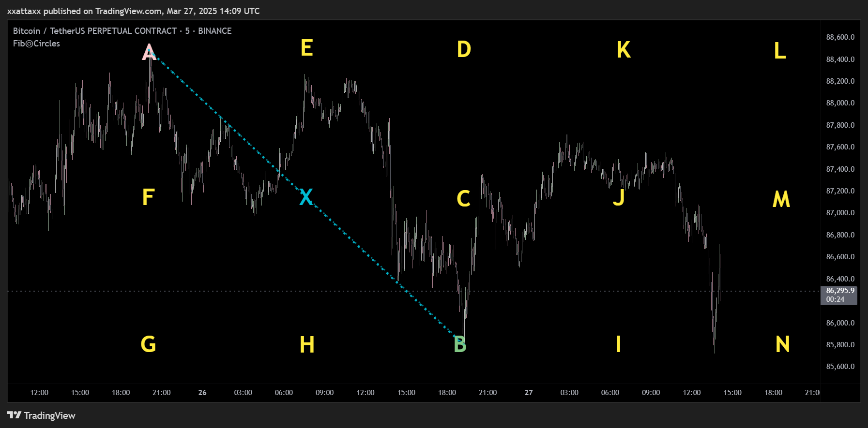Viewport: 868px width, 428px height.
Task: Click the 88,600.0 price axis label
Action: point(840,37)
